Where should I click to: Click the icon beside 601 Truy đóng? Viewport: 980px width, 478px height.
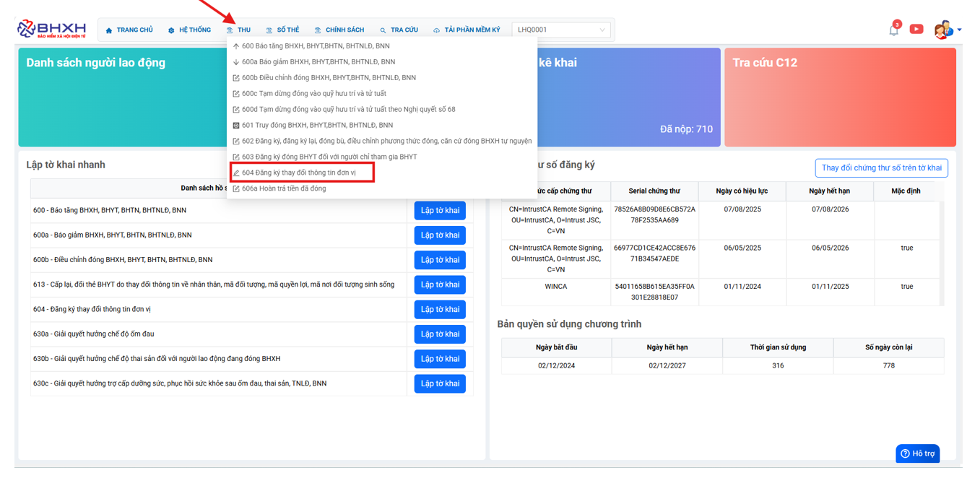[236, 126]
